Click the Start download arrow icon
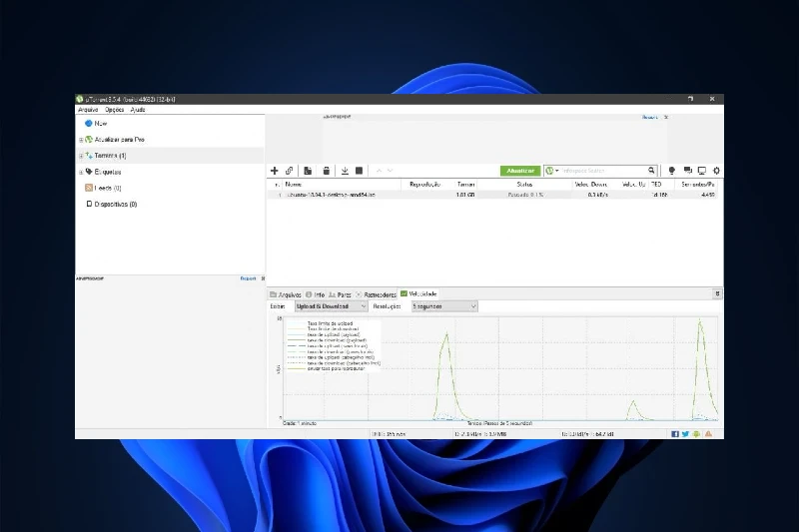This screenshot has height=532, width=799. [x=344, y=171]
